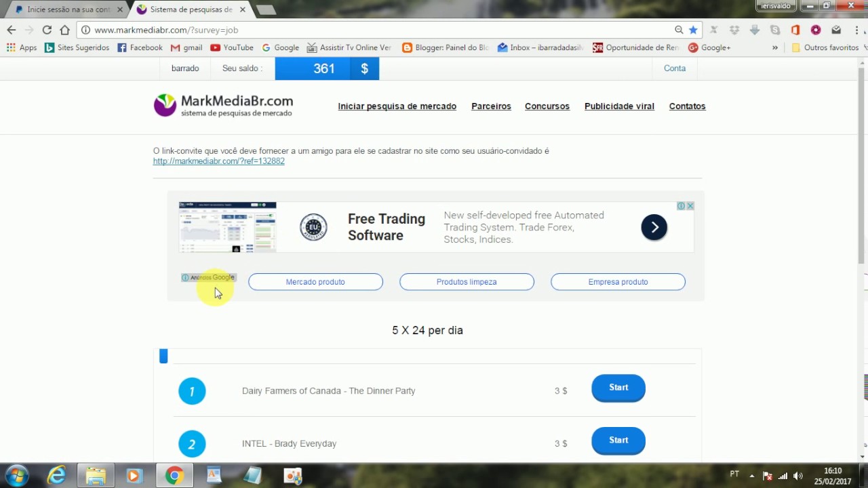
Task: Close the Inicie sessão tab
Action: pyautogui.click(x=120, y=9)
